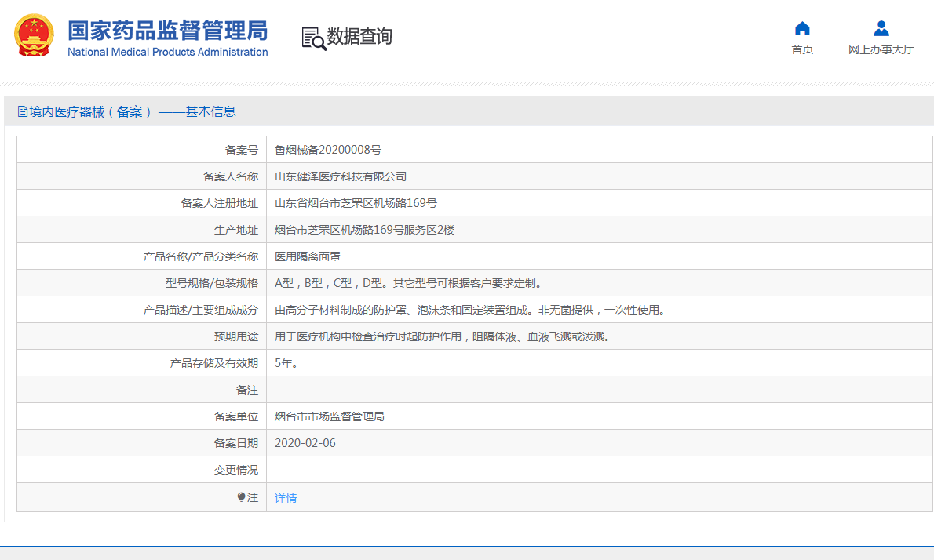Click 国家药品监督管理局 site title
This screenshot has width=934, height=560.
coord(167,31)
